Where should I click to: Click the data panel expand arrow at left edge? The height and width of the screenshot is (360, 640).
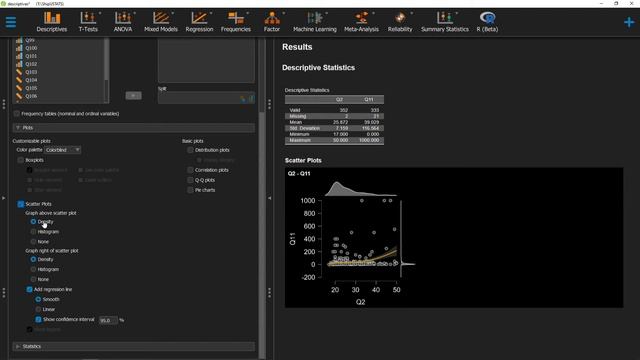4,198
